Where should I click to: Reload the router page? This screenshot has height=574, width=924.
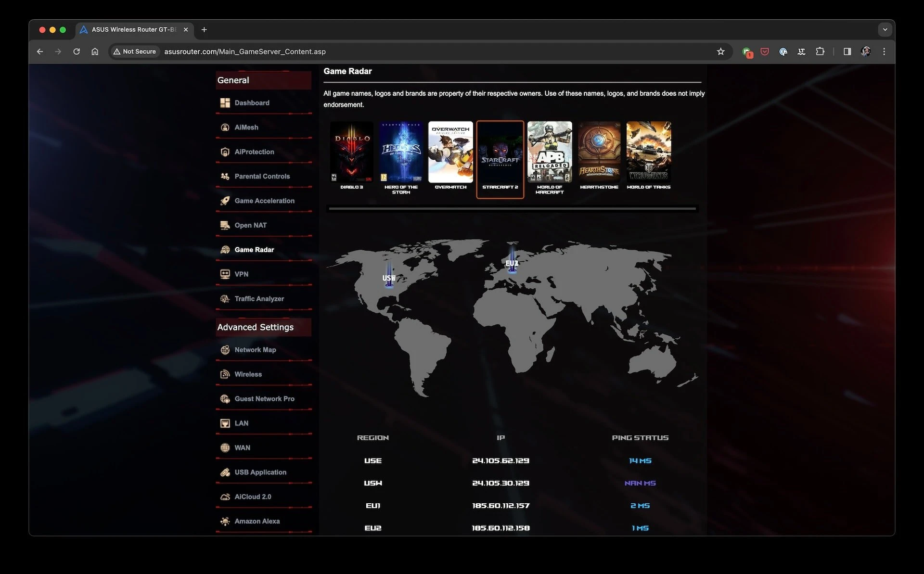[x=77, y=51]
